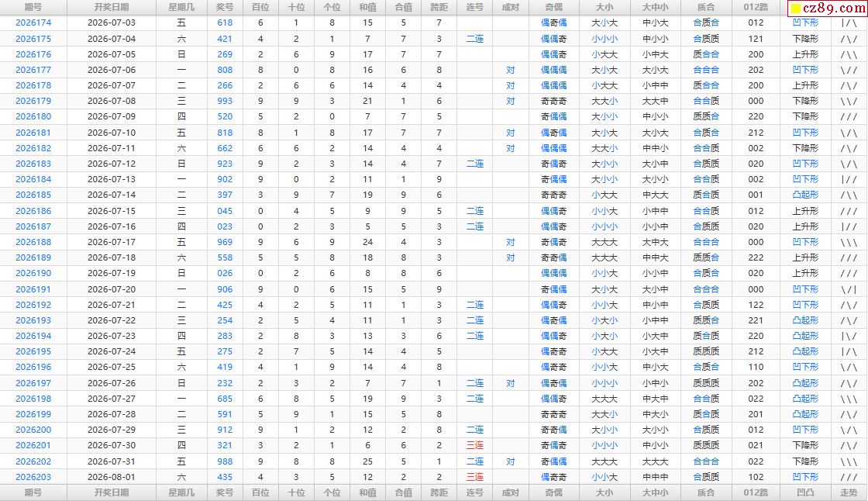Image resolution: width=868 pixels, height=501 pixels.
Task: Click prize number 618 link
Action: [225, 22]
